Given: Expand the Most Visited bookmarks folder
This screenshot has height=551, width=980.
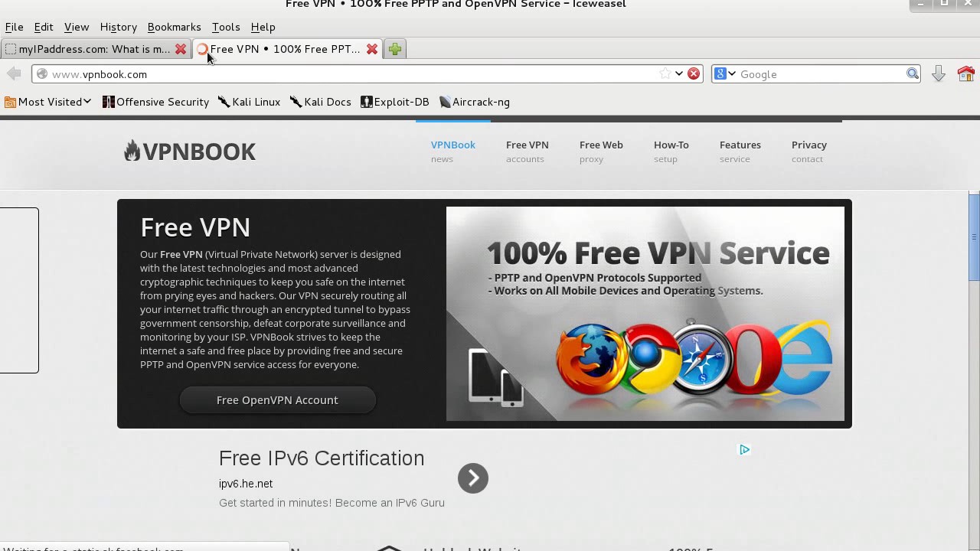Looking at the screenshot, I should pyautogui.click(x=48, y=102).
